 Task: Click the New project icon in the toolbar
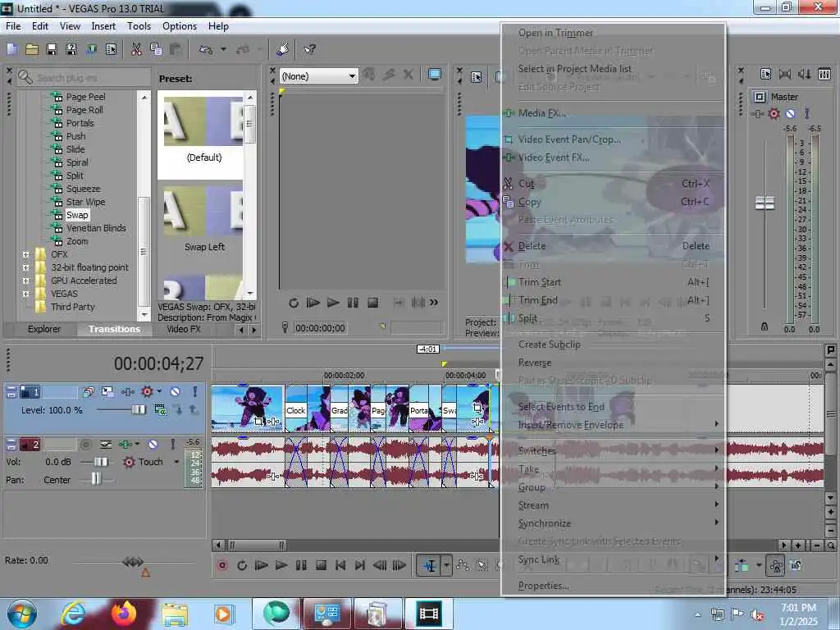click(11, 49)
